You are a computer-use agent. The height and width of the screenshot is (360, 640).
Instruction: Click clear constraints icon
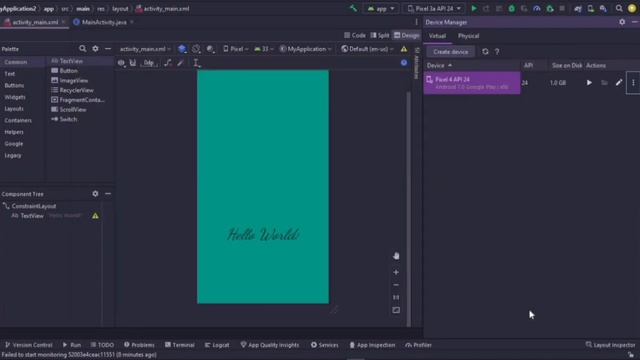[x=167, y=63]
